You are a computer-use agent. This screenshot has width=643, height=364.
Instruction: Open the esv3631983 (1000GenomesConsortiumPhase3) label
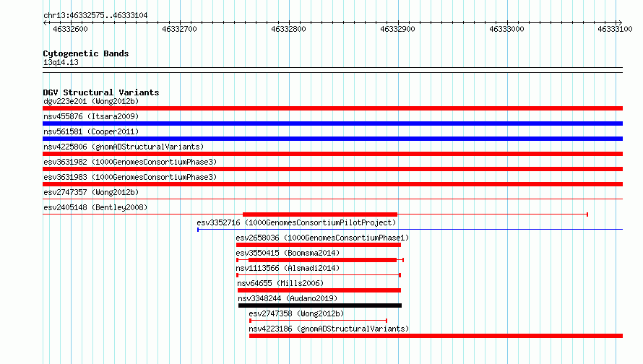[x=130, y=177]
